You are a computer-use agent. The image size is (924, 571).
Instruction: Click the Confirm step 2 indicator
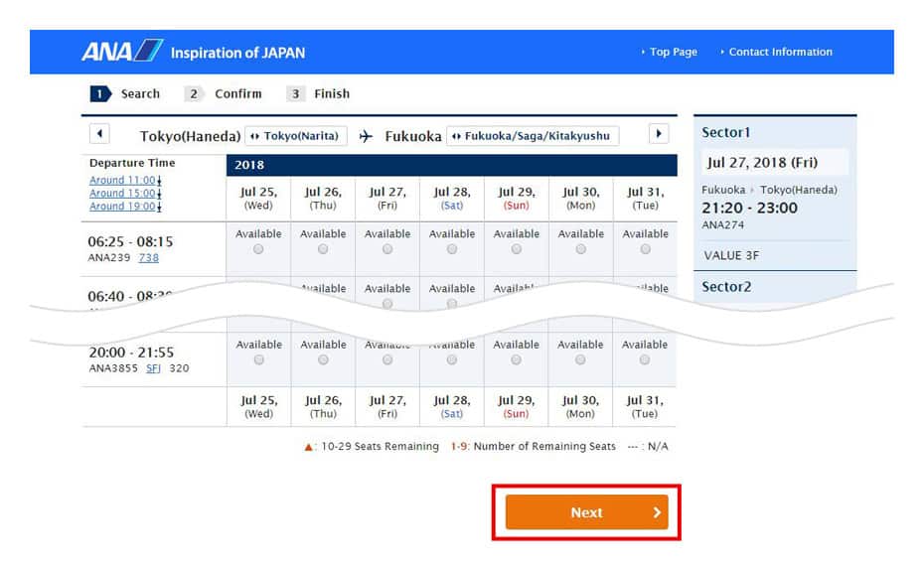click(x=225, y=94)
